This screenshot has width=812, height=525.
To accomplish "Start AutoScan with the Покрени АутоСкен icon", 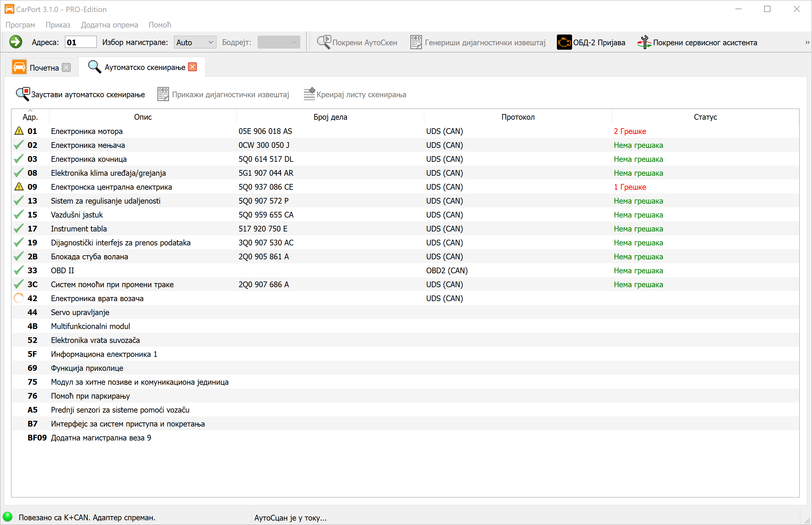I will [x=324, y=42].
